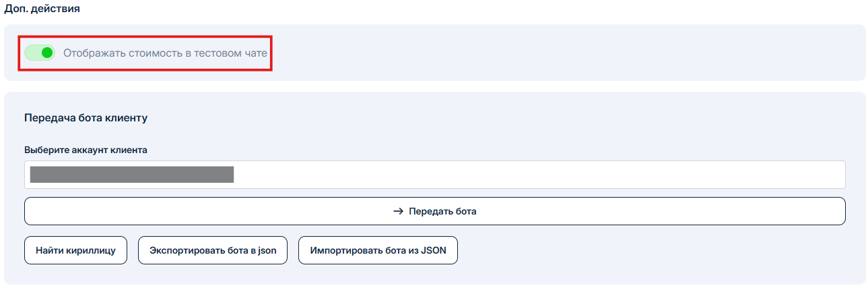
Task: Open the client account selection field
Action: click(434, 175)
